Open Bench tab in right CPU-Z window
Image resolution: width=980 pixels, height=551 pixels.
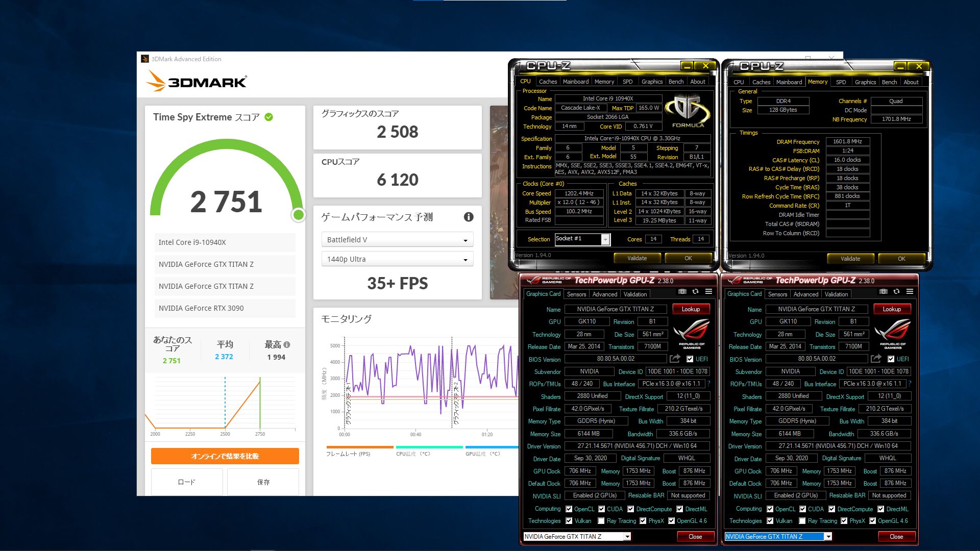(889, 82)
